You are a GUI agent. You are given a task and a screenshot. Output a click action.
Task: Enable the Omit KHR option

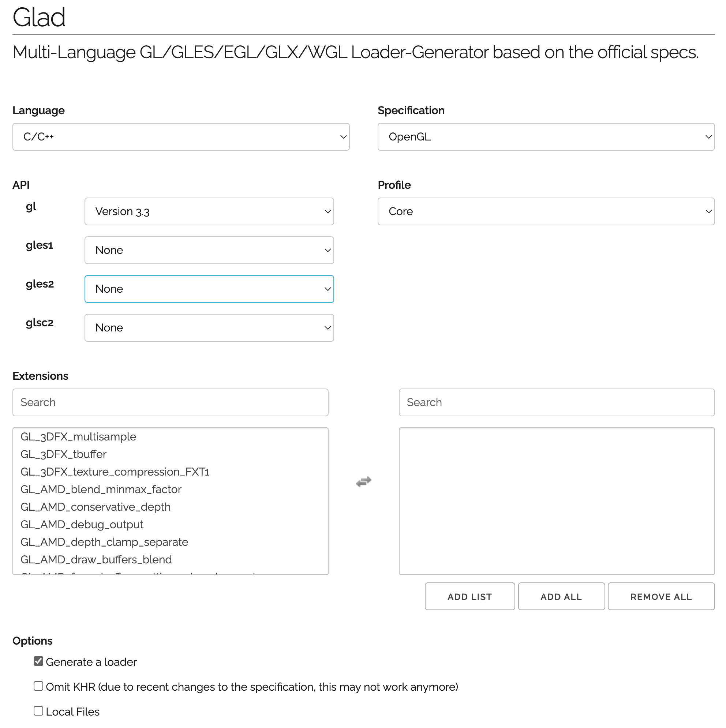click(38, 686)
